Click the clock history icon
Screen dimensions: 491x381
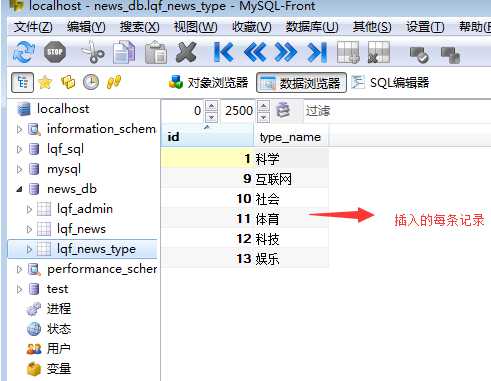(91, 82)
